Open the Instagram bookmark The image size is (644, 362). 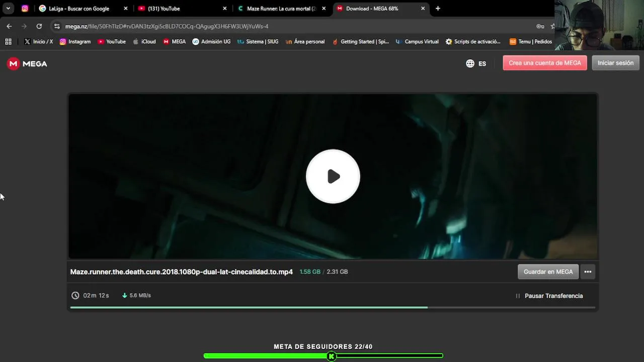(x=75, y=42)
